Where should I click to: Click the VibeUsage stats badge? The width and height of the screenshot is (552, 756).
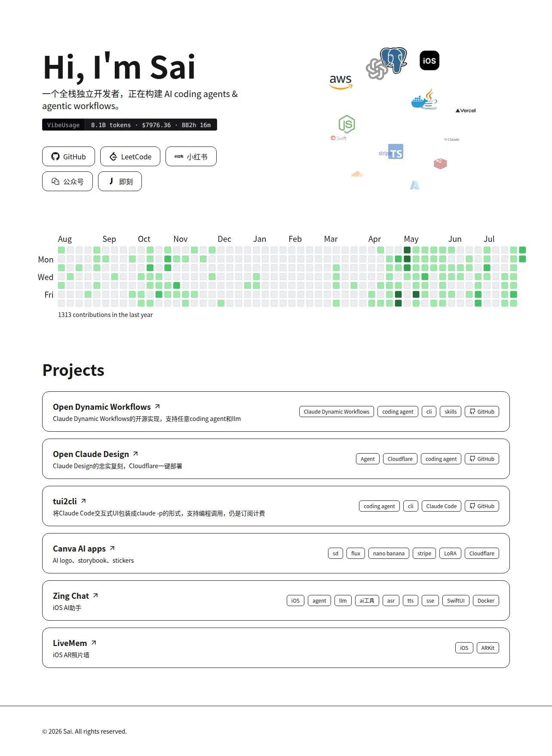(129, 125)
